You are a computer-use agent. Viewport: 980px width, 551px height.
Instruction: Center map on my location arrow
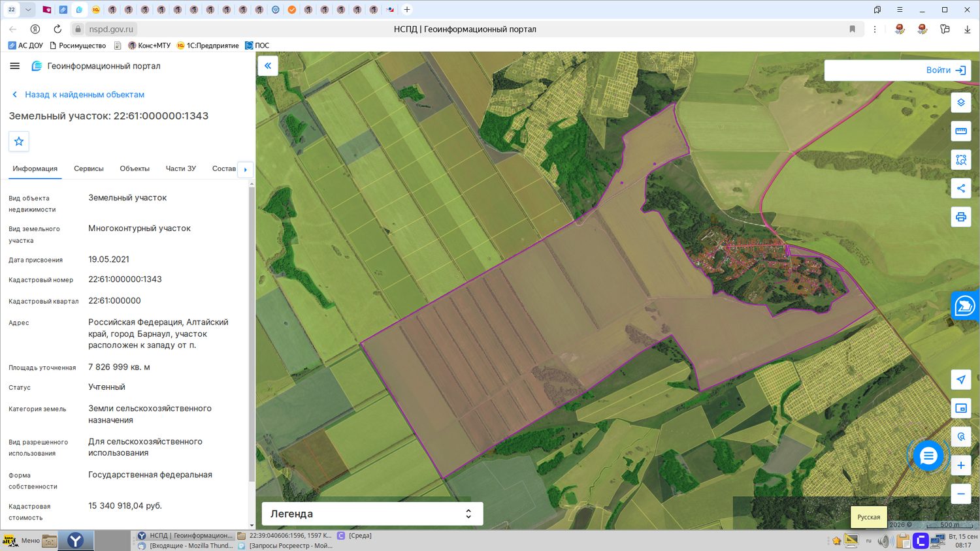(961, 380)
